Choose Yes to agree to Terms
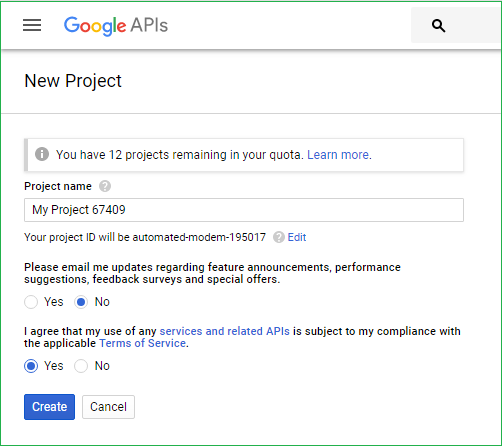 (31, 366)
